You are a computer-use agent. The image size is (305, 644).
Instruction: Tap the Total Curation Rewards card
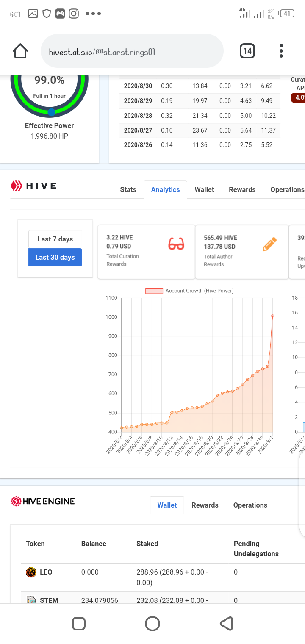146,252
